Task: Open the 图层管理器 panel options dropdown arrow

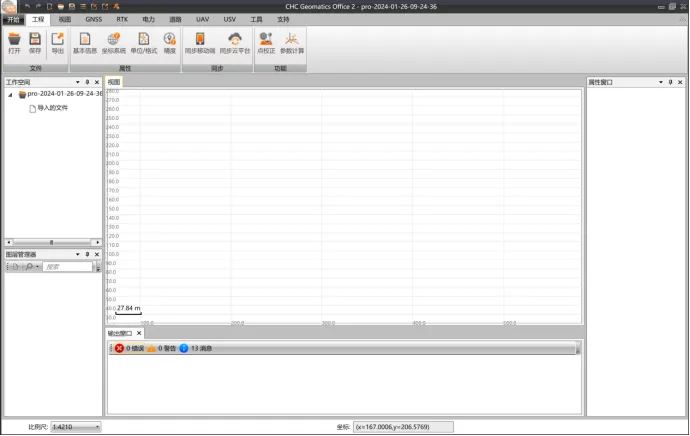Action: (x=77, y=254)
